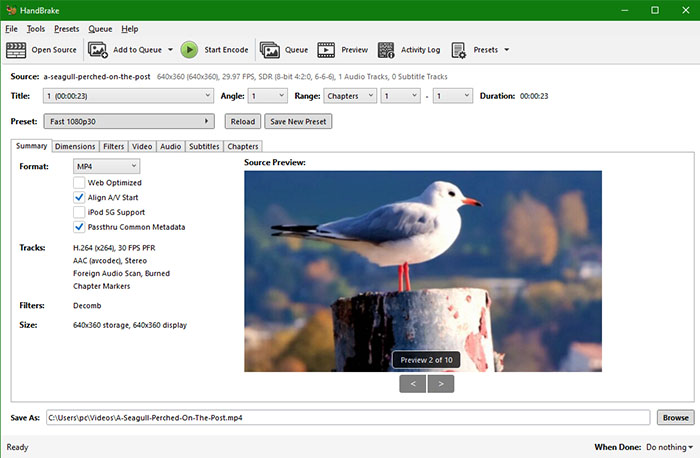Open the Format MP4 dropdown

click(106, 166)
